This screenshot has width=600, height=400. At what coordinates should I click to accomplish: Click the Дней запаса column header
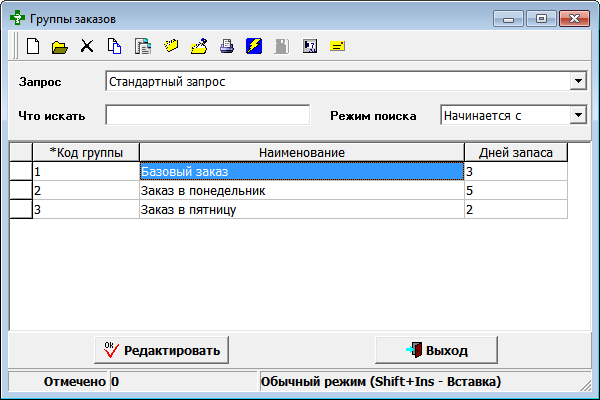coord(516,151)
